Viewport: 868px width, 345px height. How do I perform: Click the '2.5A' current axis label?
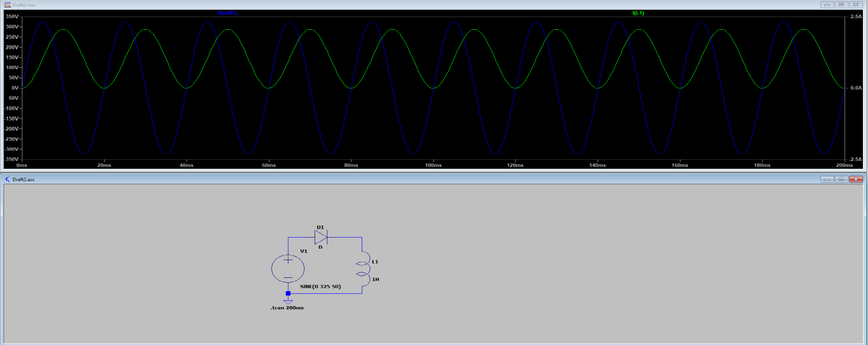(x=856, y=16)
